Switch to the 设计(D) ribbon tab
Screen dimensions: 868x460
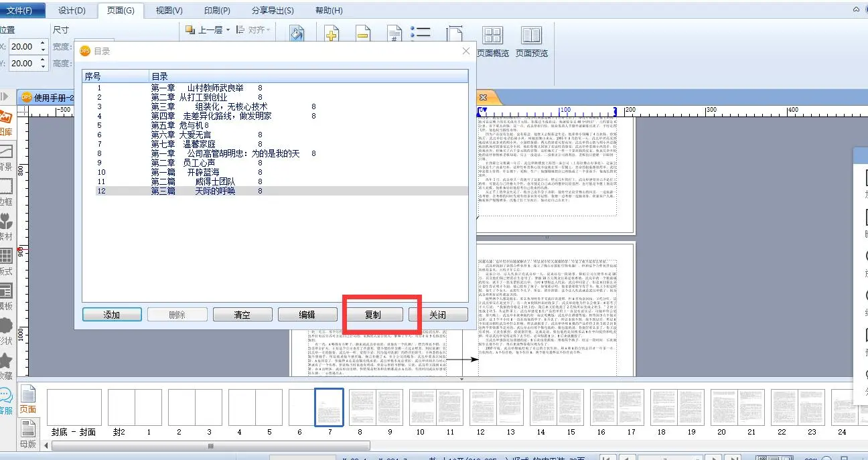pos(72,11)
